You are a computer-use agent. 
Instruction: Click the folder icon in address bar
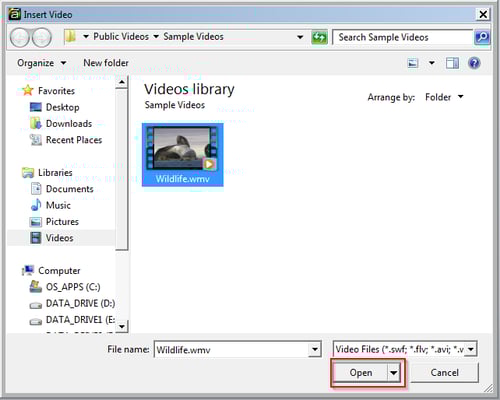pyautogui.click(x=70, y=36)
